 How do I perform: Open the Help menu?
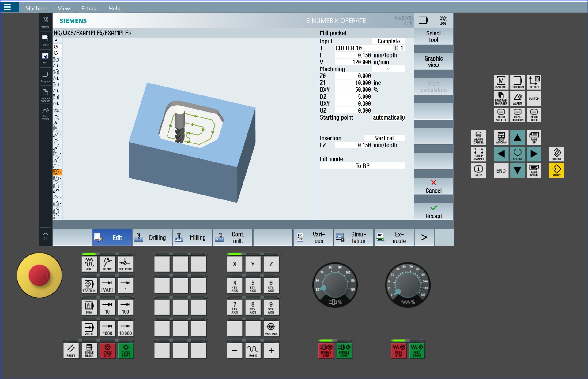click(x=115, y=8)
